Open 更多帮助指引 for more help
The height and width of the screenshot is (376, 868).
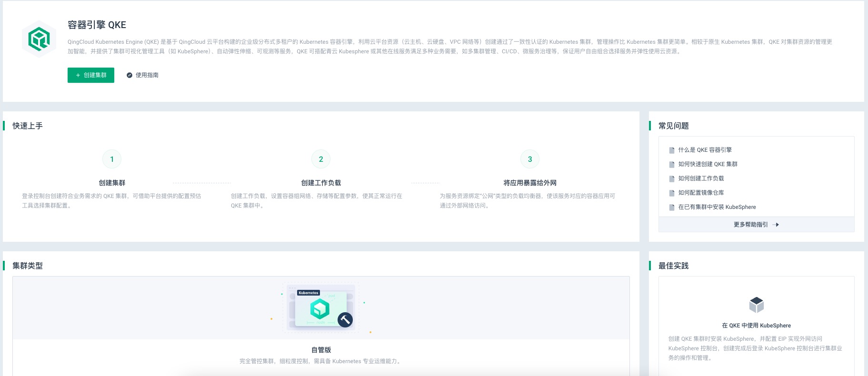[750, 225]
